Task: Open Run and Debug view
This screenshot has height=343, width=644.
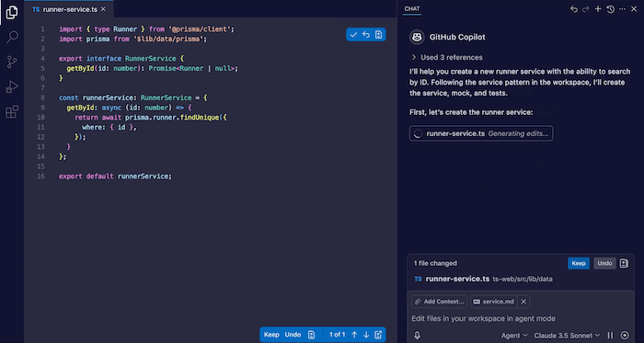Action: pos(12,86)
